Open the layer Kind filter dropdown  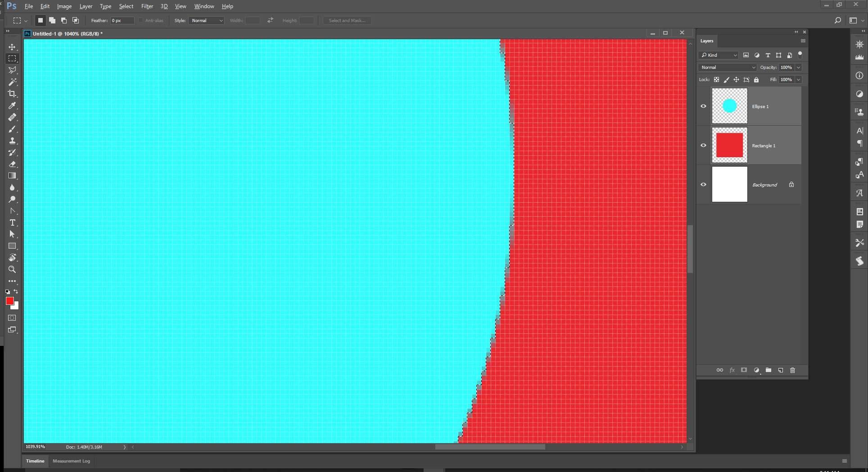tap(719, 55)
